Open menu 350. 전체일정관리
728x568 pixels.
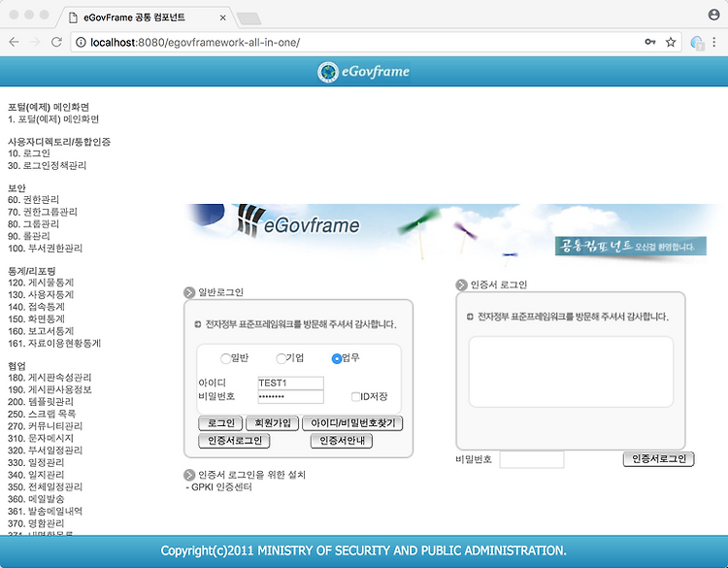coord(45,486)
